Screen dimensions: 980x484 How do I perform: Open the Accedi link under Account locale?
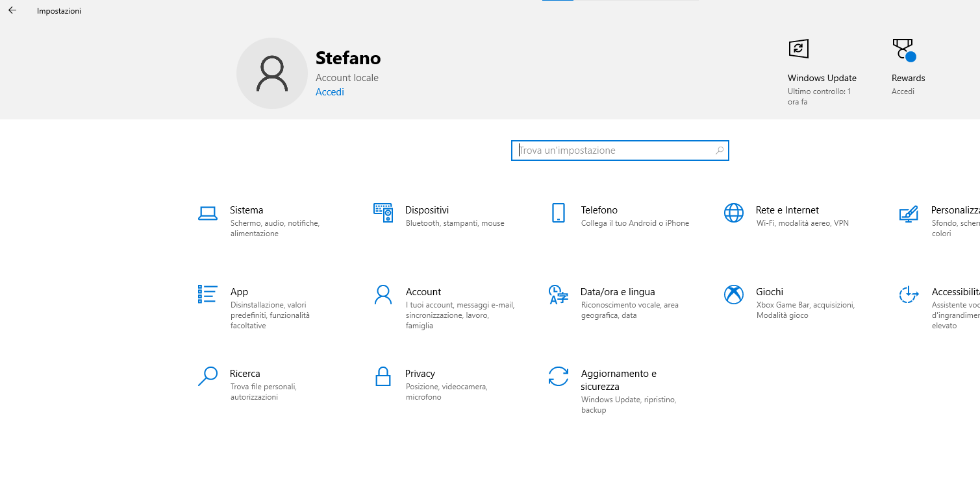(x=330, y=92)
